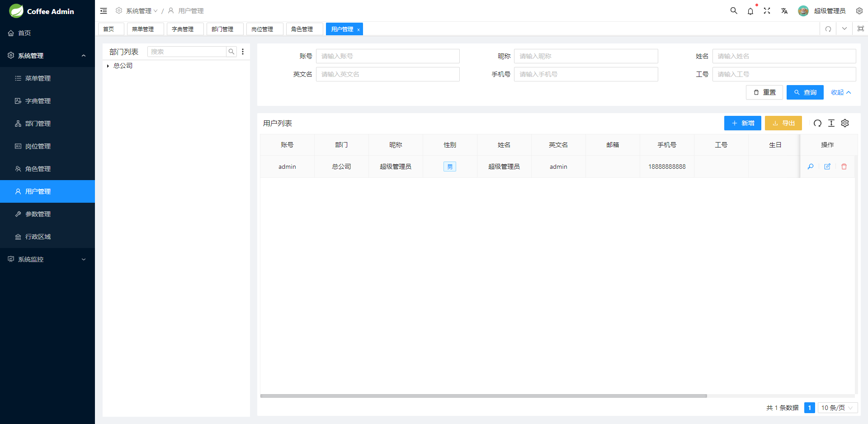The image size is (868, 424).
Task: Adjust table row density icon
Action: coord(831,123)
